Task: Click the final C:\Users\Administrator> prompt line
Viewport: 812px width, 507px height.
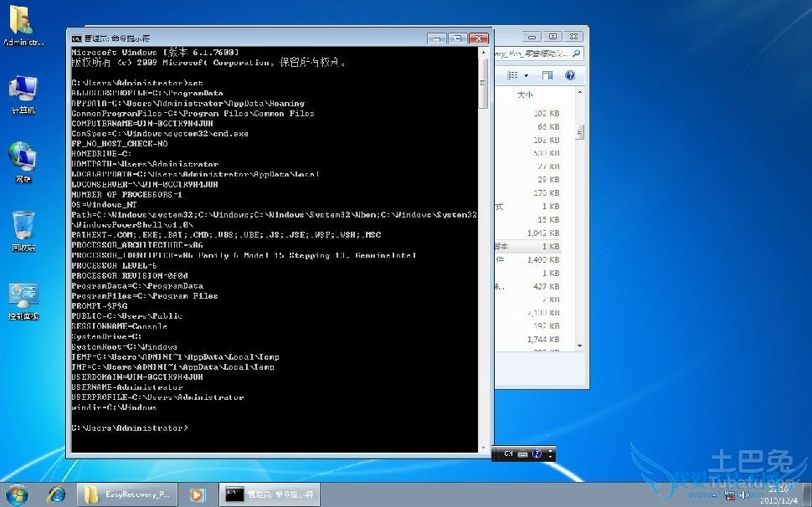Action: point(130,428)
